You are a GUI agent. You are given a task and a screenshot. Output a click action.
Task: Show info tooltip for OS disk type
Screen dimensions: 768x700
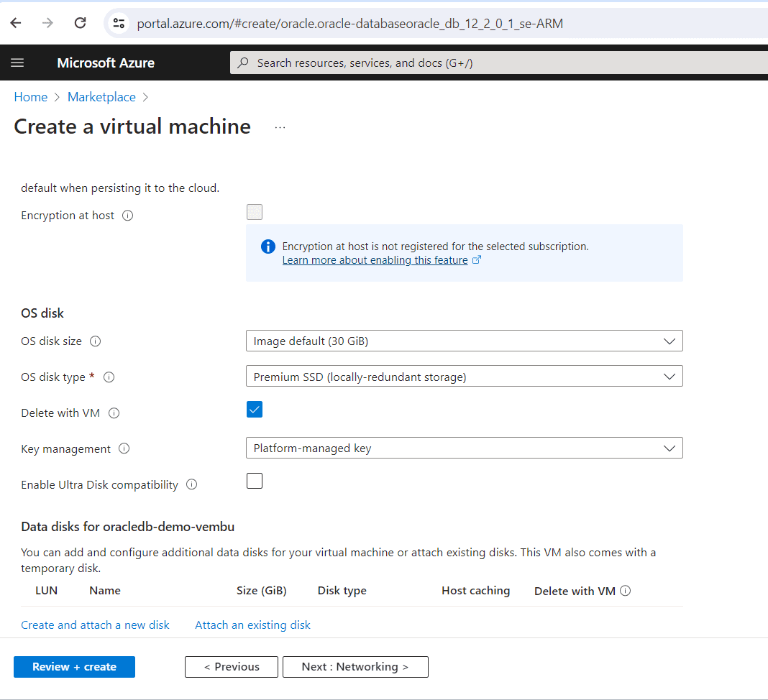click(109, 377)
